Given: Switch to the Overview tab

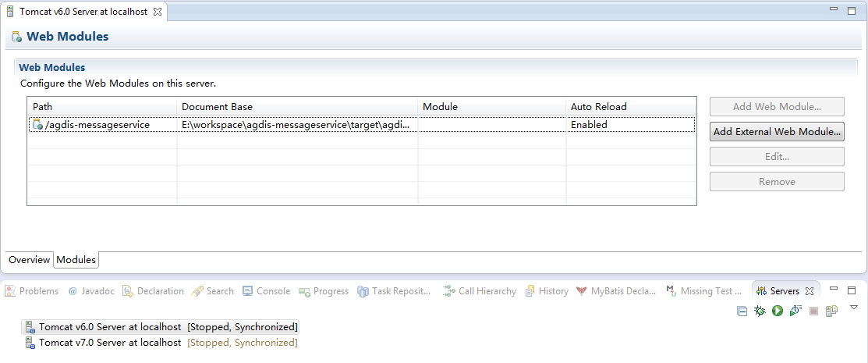Looking at the screenshot, I should (x=29, y=260).
